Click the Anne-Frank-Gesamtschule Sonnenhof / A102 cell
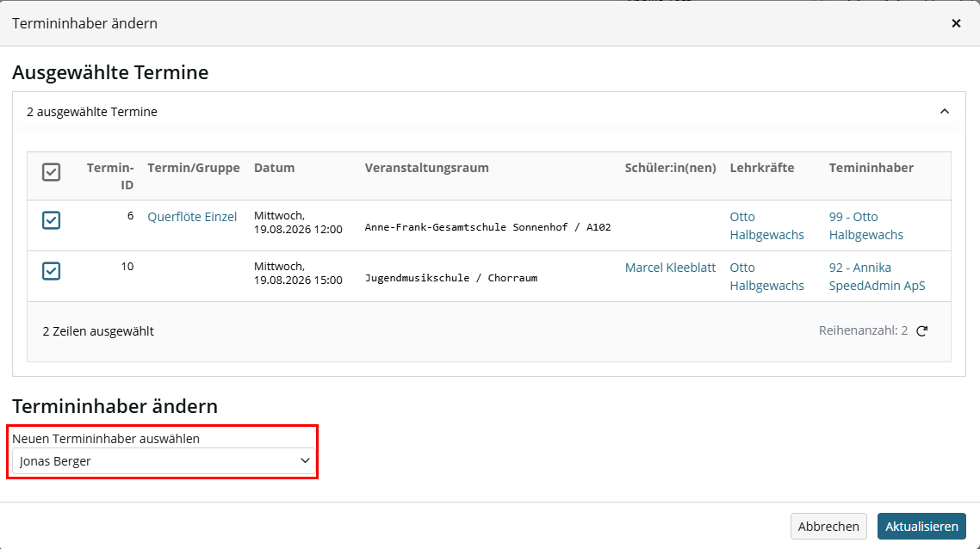 [488, 227]
